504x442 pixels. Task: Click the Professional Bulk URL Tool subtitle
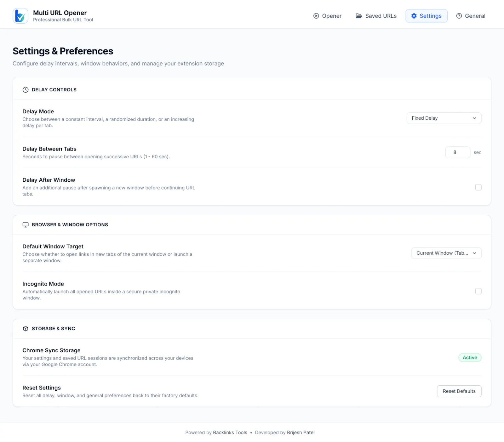pyautogui.click(x=63, y=20)
